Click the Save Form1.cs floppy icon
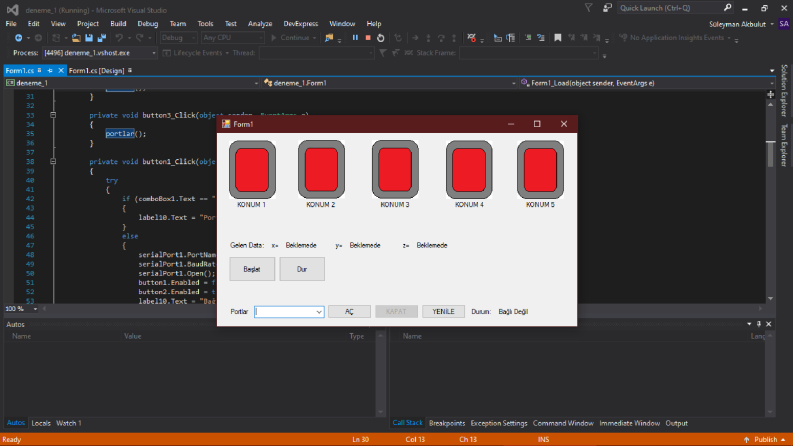This screenshot has height=446, width=793. click(x=89, y=38)
